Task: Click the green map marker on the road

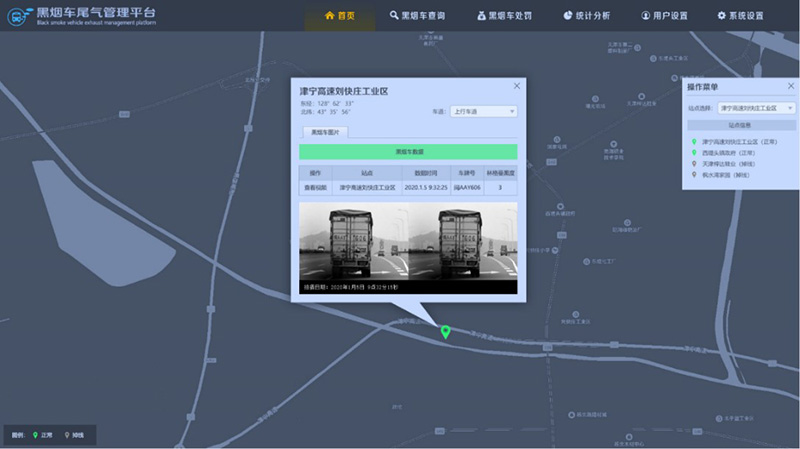Action: pos(446,331)
